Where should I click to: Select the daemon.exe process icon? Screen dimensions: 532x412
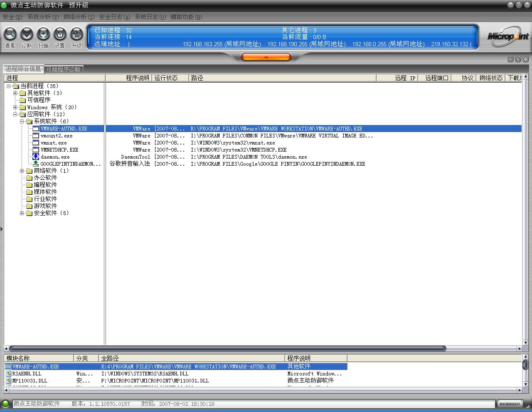36,157
